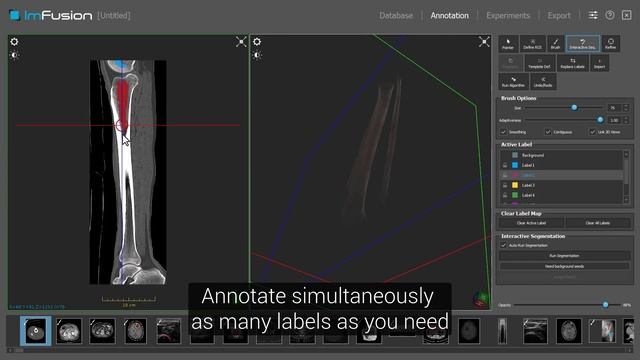Toggle the Smoothing checkbox
640x360 pixels.
(503, 132)
